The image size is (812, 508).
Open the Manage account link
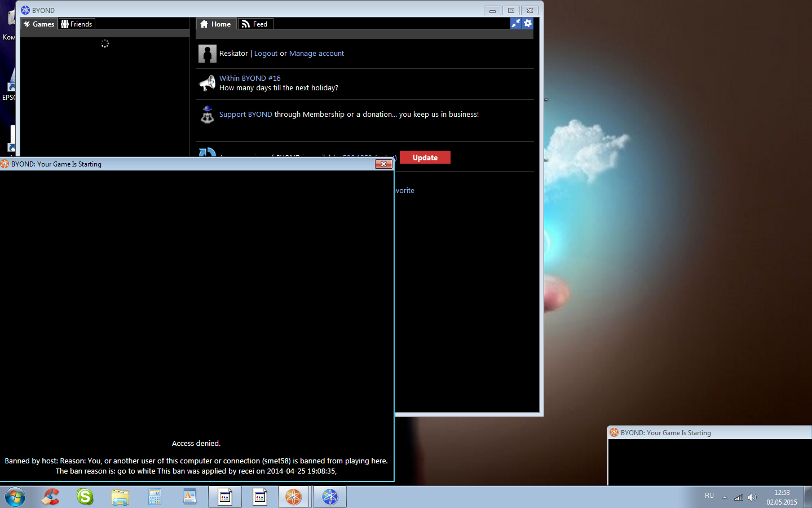(x=316, y=54)
